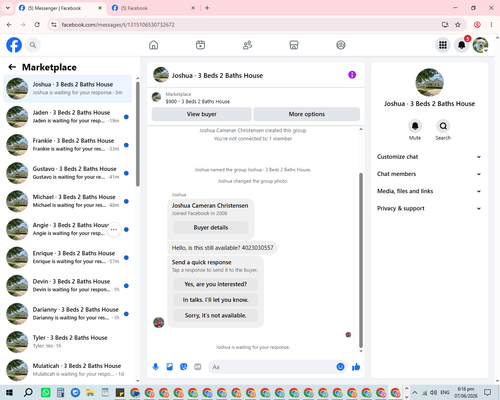Open the Facebook menu grid icon
500x400 pixels.
click(x=443, y=45)
